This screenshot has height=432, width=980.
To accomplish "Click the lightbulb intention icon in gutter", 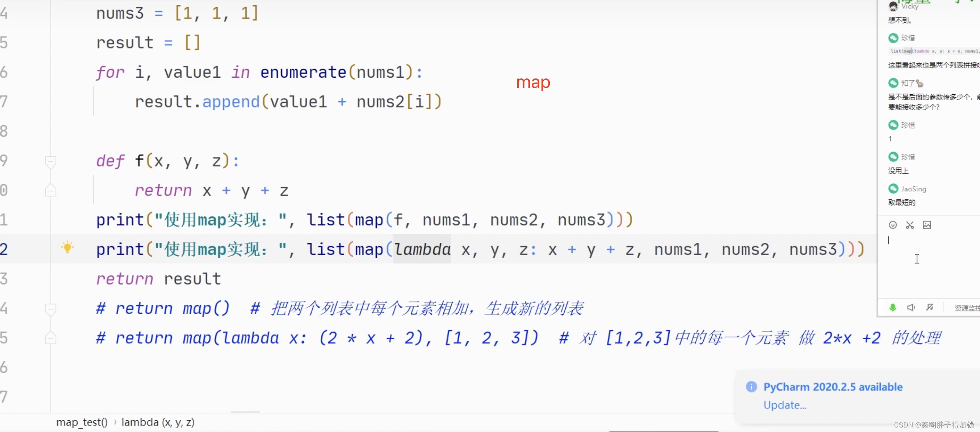I will 67,247.
